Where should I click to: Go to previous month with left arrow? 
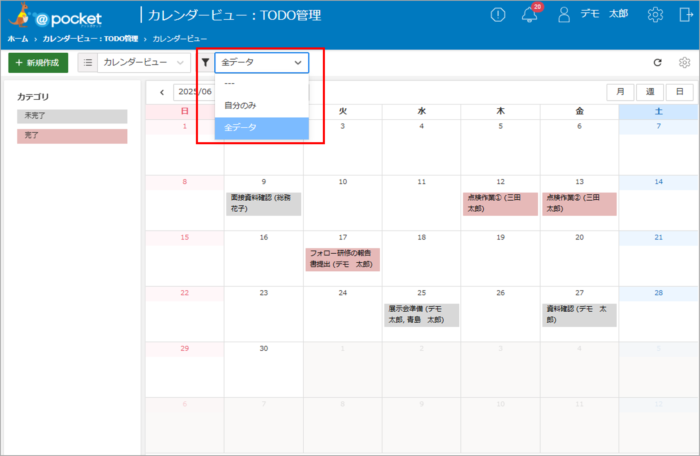coord(162,92)
